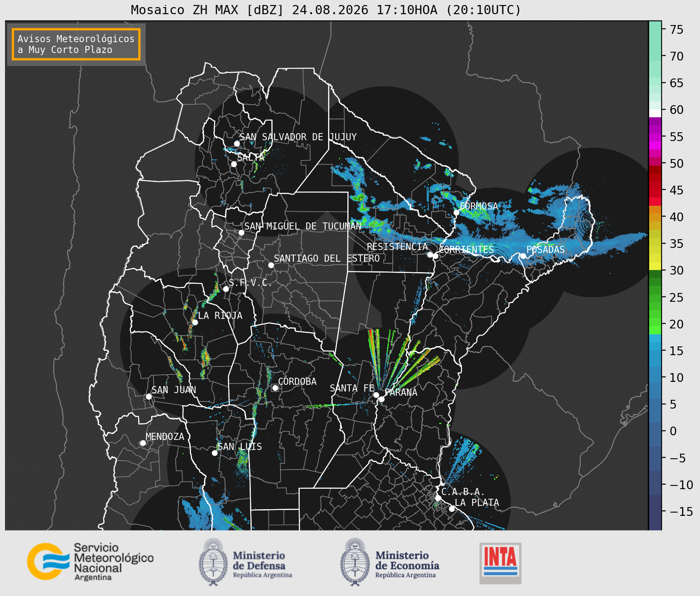The image size is (700, 596).
Task: Click the Salta city marker dot
Action: tap(234, 164)
